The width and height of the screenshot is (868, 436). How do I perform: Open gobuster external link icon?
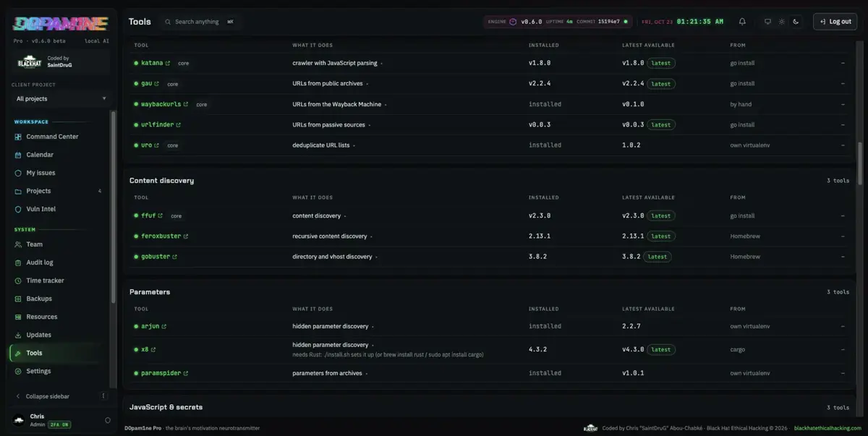pyautogui.click(x=174, y=257)
